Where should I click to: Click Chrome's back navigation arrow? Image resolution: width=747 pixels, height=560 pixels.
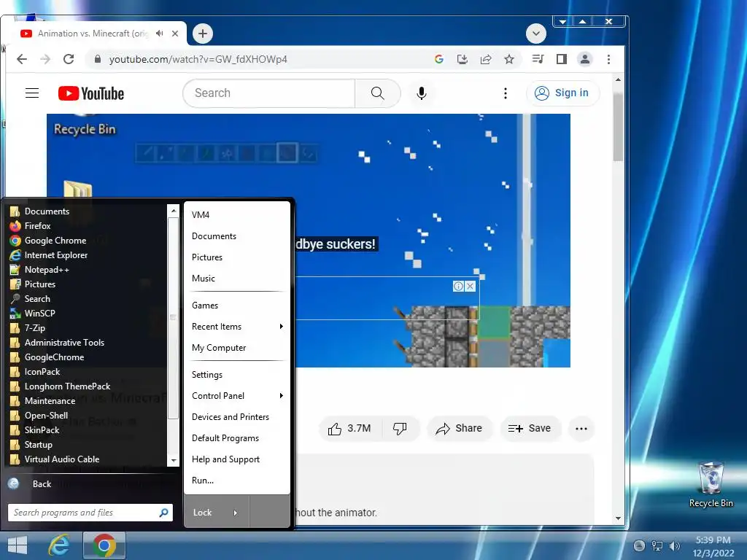coord(22,59)
